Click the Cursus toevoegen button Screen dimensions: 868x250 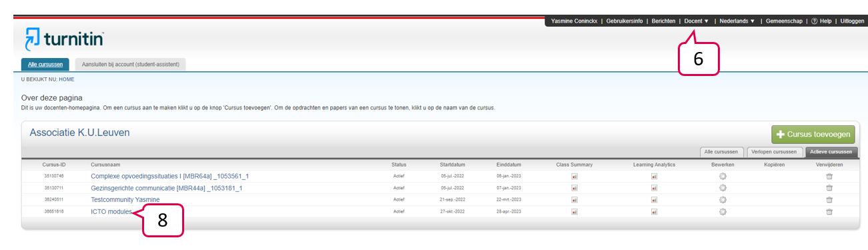813,134
